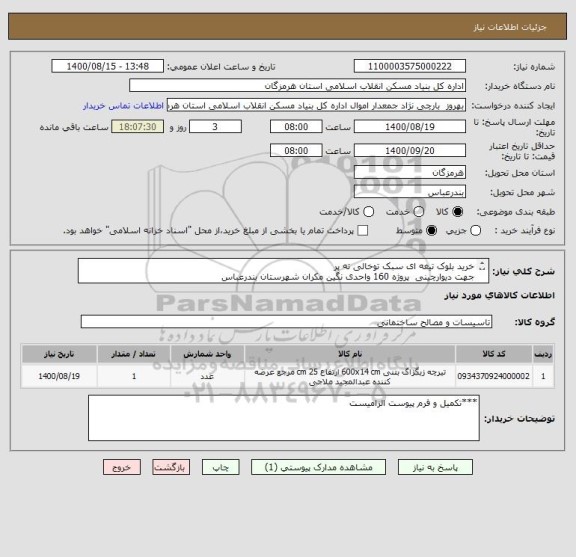
Task: Click the گروه کالا field تاسیسات و مصالح ساختمانی
Action: [x=286, y=322]
